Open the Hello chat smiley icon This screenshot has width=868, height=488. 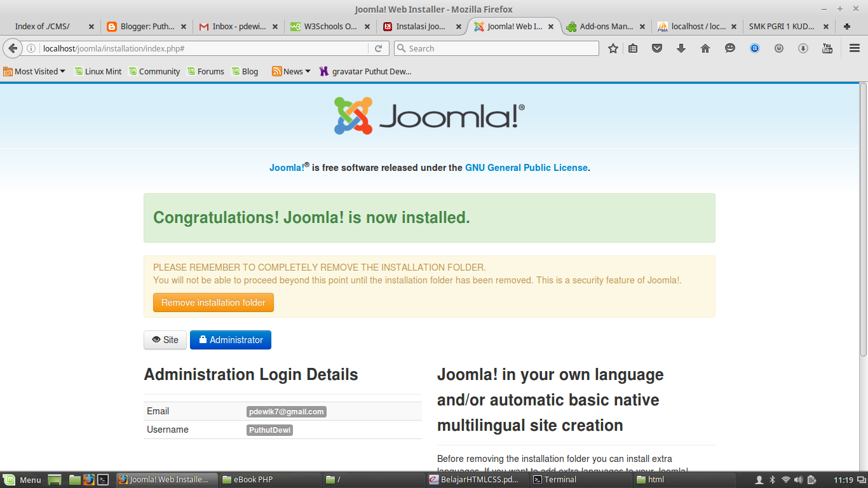[x=730, y=48]
